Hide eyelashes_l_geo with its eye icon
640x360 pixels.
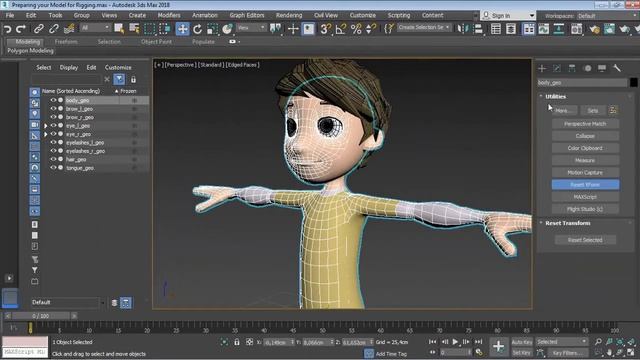click(x=53, y=142)
